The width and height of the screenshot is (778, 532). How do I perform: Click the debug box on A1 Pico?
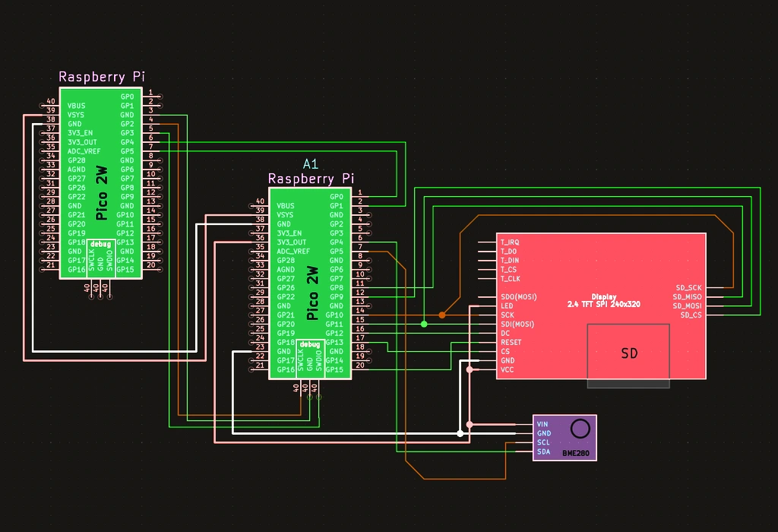pos(311,358)
